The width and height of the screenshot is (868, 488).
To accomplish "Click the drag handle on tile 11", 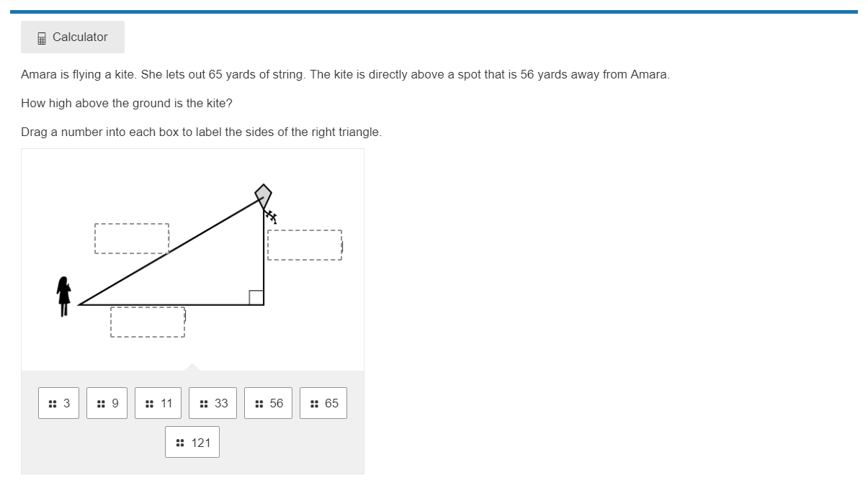I will pyautogui.click(x=149, y=404).
